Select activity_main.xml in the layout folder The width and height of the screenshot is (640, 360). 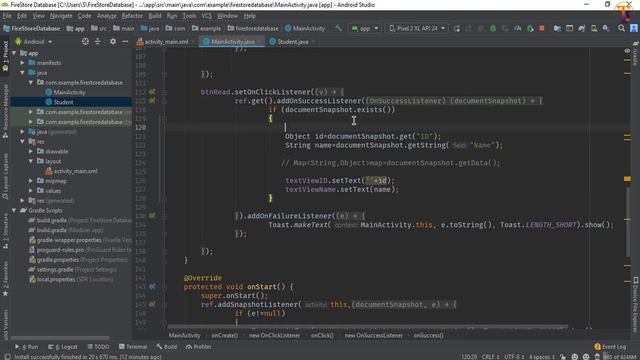[75, 171]
